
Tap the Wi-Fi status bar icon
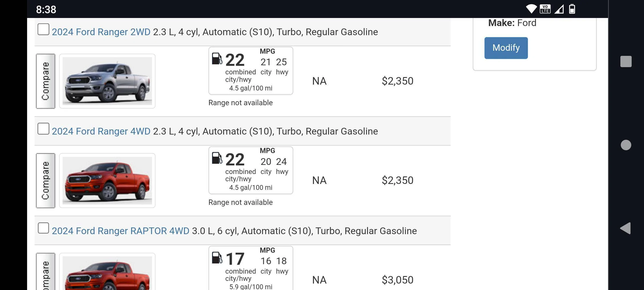531,9
